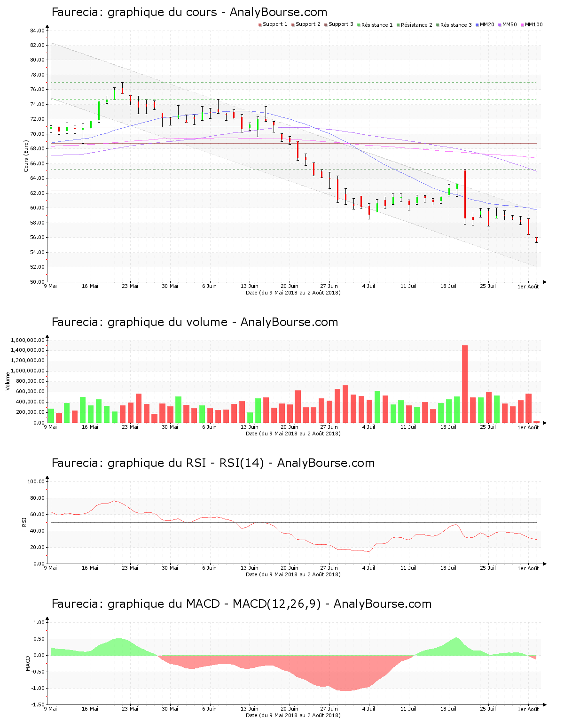The width and height of the screenshot is (564, 728).
Task: Click the 100.00 value on the RSI axis
Action: [36, 481]
